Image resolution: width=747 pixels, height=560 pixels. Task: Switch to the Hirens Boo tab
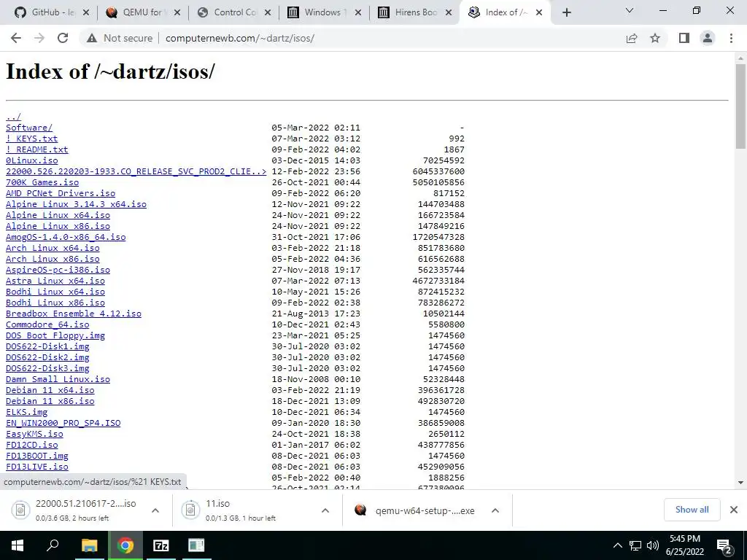tap(414, 12)
